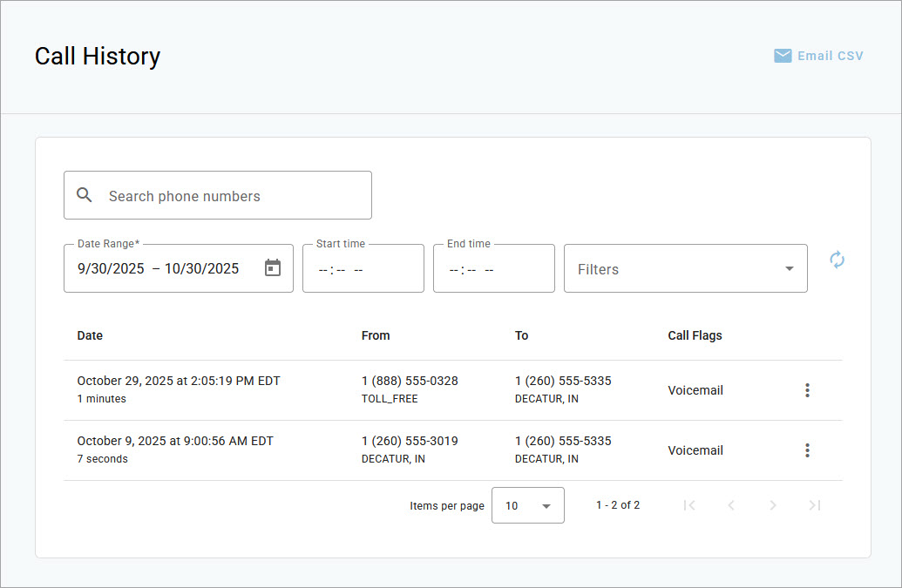Select the call from 1 (260) 555-3019
The width and height of the screenshot is (902, 588).
pyautogui.click(x=410, y=442)
